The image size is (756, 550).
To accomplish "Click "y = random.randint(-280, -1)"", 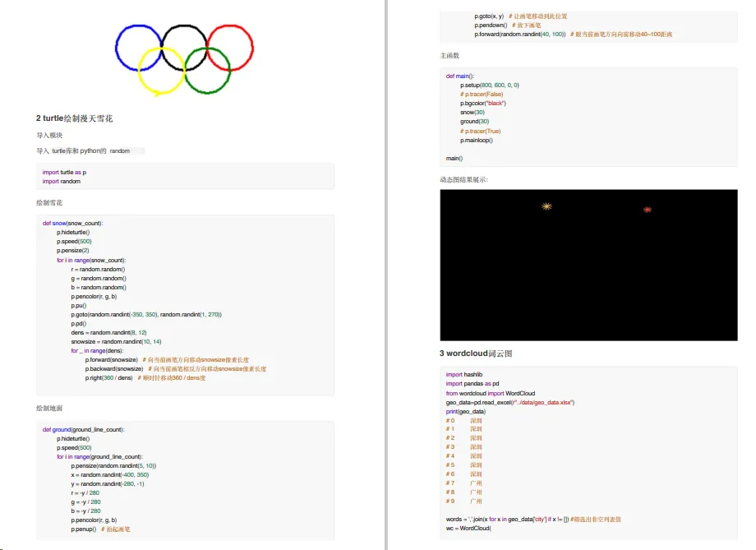I will click(108, 484).
